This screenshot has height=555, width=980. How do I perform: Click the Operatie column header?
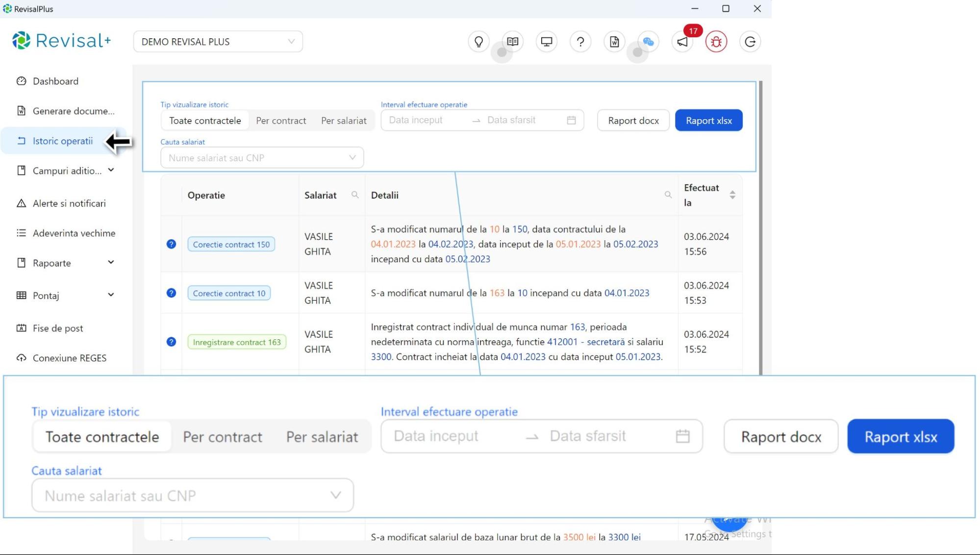(x=206, y=195)
